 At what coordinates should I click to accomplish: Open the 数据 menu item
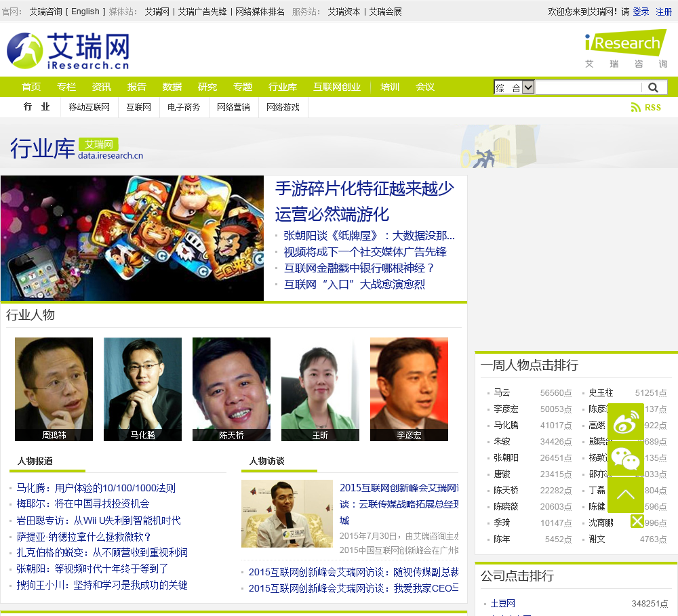[x=172, y=87]
